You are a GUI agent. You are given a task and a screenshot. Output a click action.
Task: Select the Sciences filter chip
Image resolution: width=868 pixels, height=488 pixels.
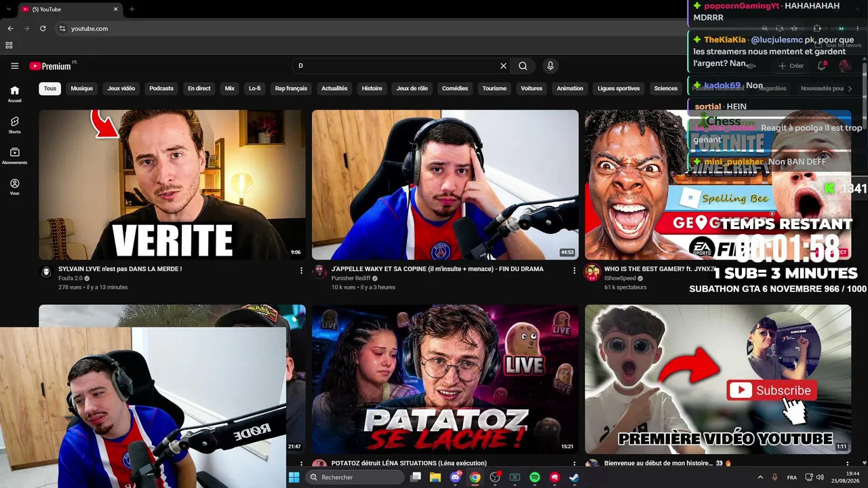point(666,88)
